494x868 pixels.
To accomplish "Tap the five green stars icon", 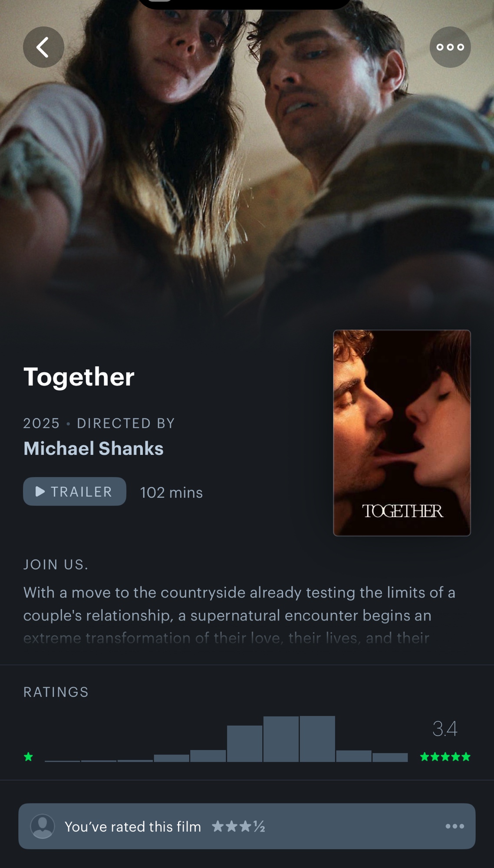I will (x=445, y=757).
